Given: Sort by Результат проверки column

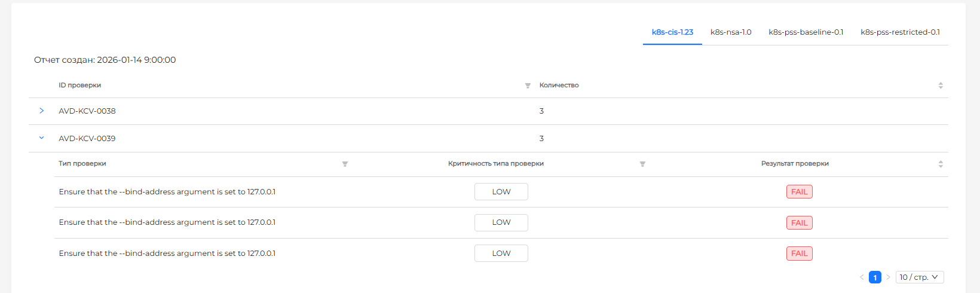Looking at the screenshot, I should pyautogui.click(x=940, y=164).
